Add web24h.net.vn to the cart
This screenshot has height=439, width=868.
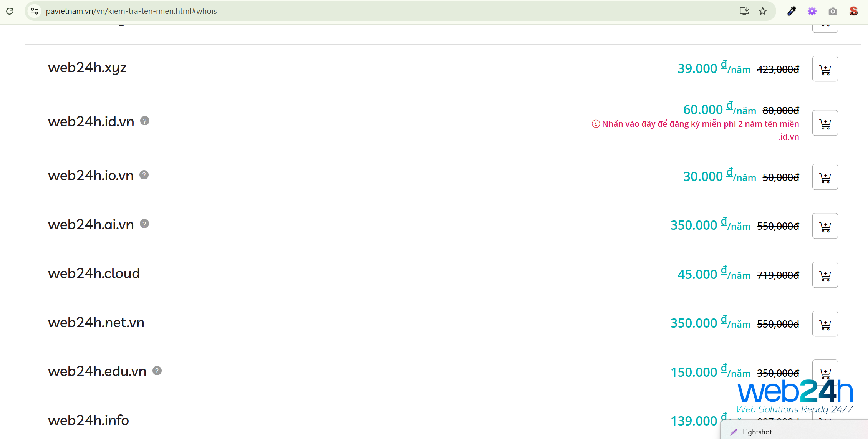pyautogui.click(x=825, y=324)
